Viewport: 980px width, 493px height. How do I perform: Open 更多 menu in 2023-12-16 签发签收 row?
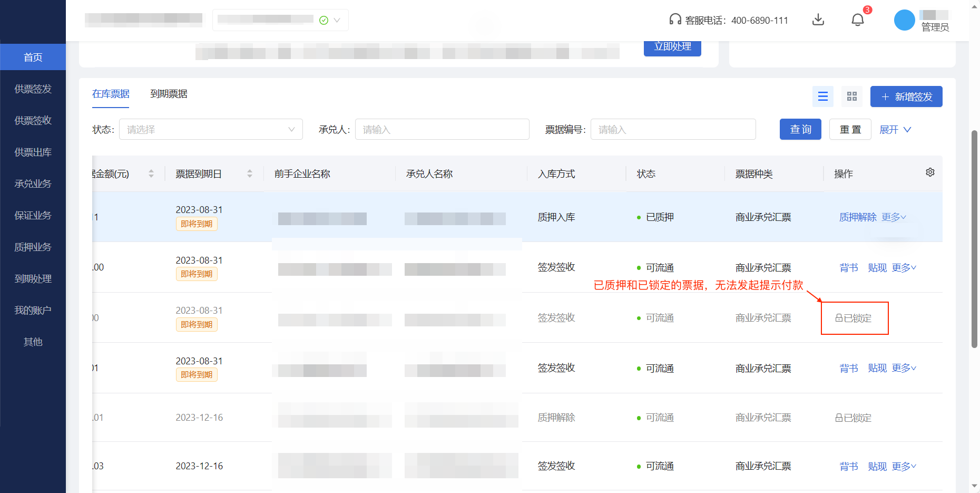904,467
